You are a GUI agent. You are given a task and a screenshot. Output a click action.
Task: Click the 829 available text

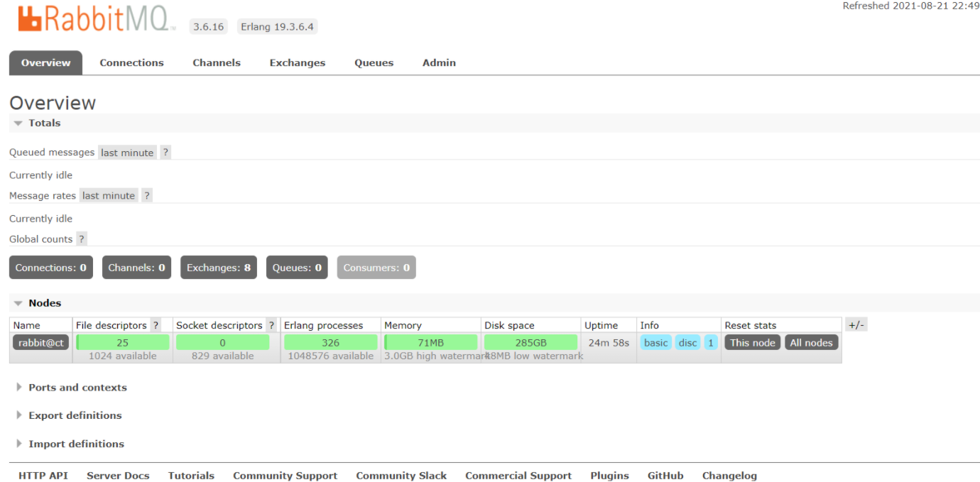[223, 356]
